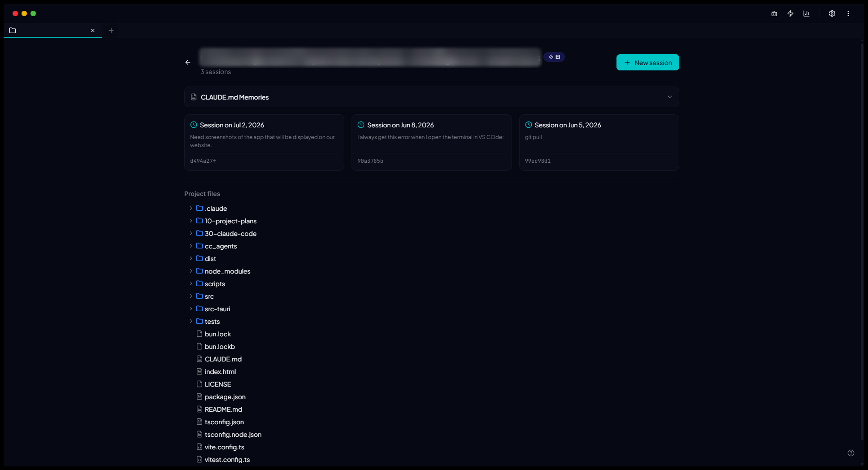The width and height of the screenshot is (868, 470).
Task: Close the current project tab
Action: click(93, 30)
